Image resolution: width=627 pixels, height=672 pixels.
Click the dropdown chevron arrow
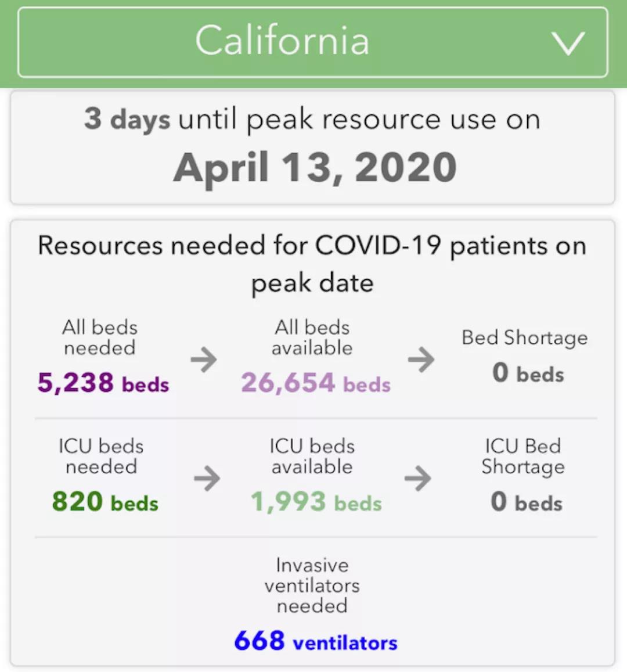[568, 44]
